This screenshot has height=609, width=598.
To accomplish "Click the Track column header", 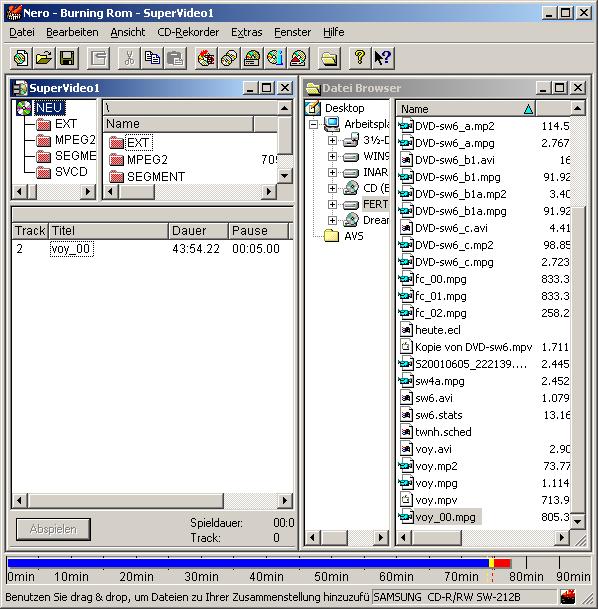I will 30,231.
